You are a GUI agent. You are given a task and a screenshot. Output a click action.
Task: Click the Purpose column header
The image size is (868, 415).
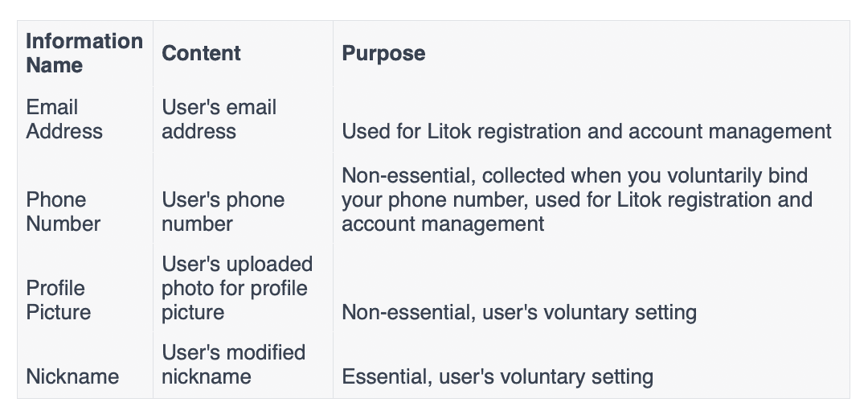[383, 53]
